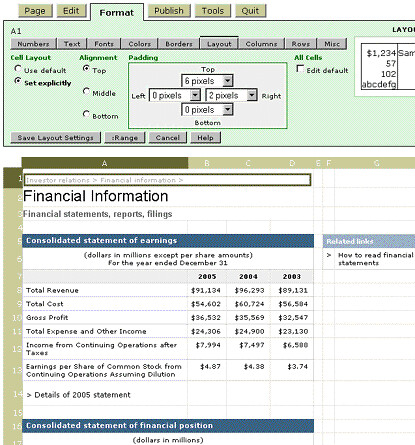The height and width of the screenshot is (445, 415).
Task: Open the Numbers format sub-tab
Action: [x=33, y=44]
